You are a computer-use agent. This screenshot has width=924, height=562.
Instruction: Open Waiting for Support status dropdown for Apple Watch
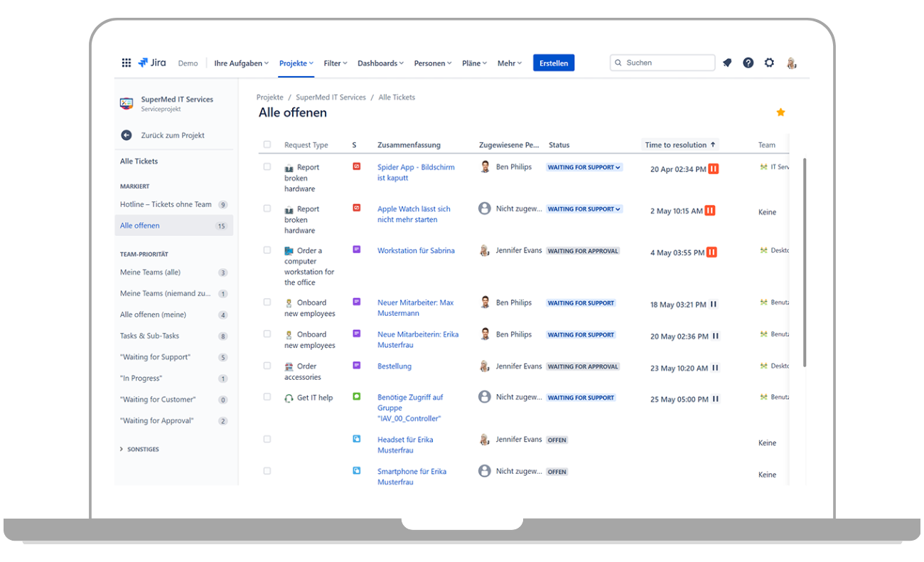[584, 209]
